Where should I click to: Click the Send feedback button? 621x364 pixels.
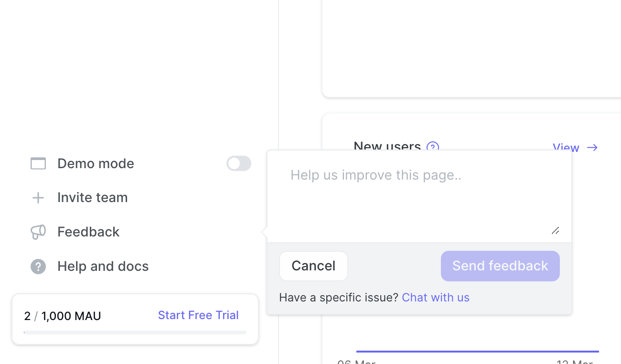coord(500,266)
